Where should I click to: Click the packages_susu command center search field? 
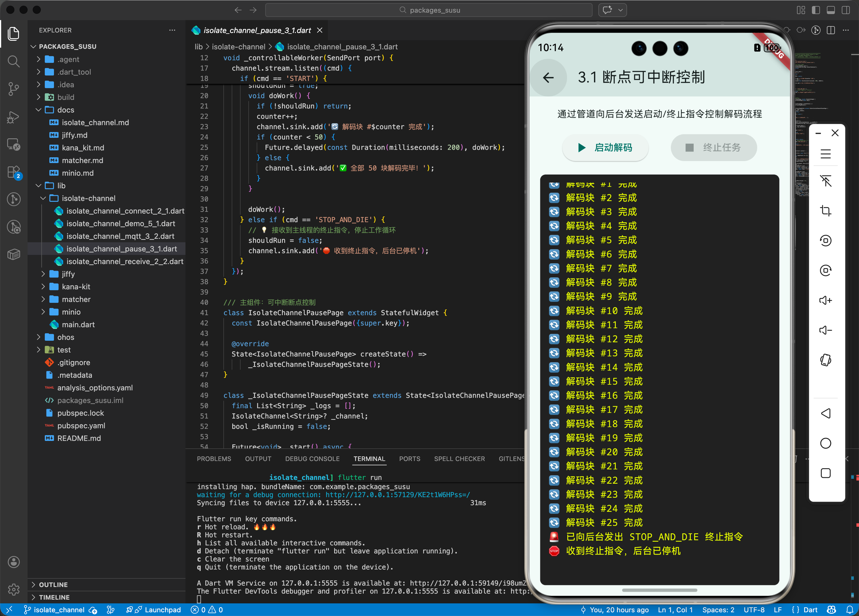[429, 10]
